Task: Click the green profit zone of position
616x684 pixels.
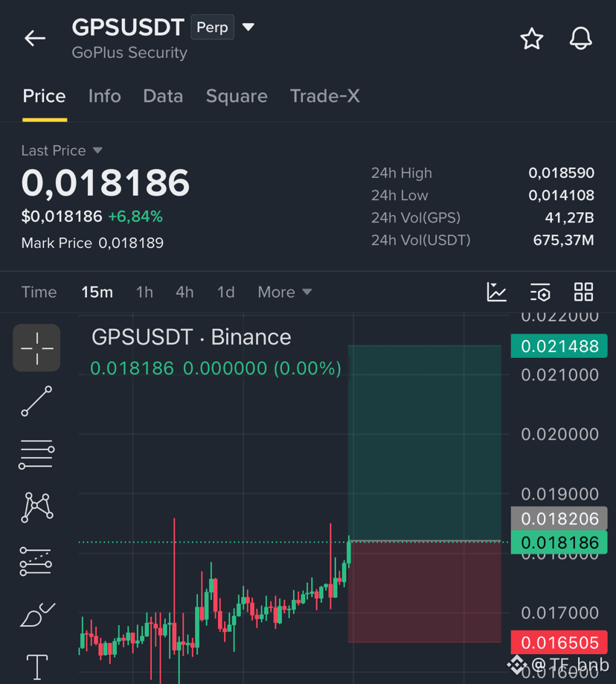Action: [x=425, y=443]
